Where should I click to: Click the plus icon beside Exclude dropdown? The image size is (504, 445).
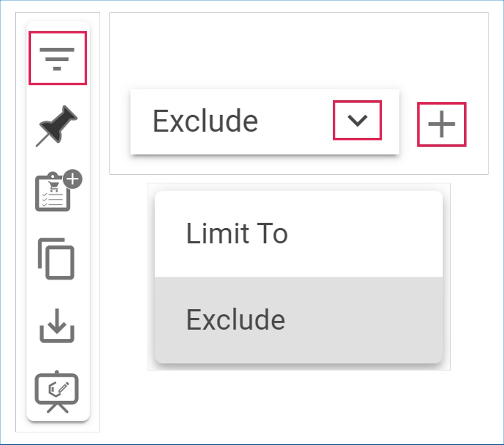tap(441, 124)
